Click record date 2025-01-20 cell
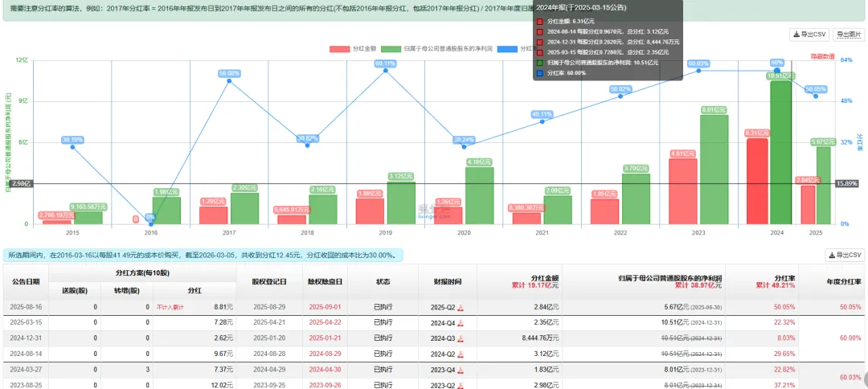868x389 pixels. (268, 338)
